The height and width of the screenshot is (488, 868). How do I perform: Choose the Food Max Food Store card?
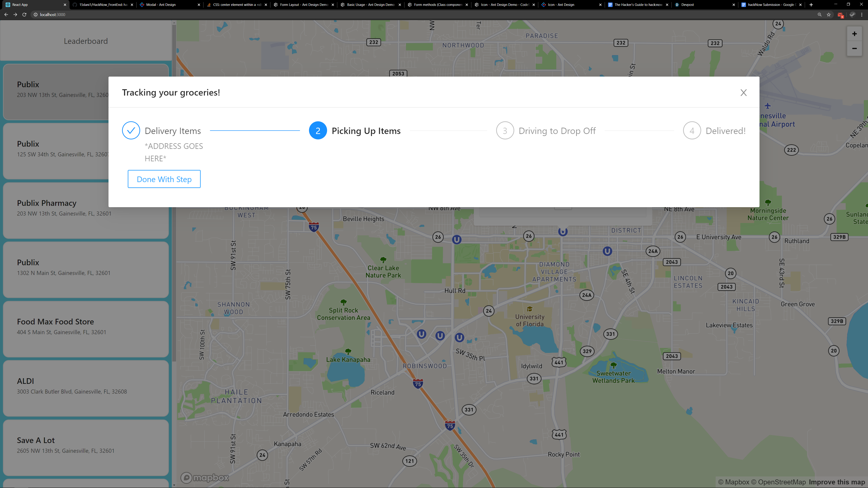[86, 329]
